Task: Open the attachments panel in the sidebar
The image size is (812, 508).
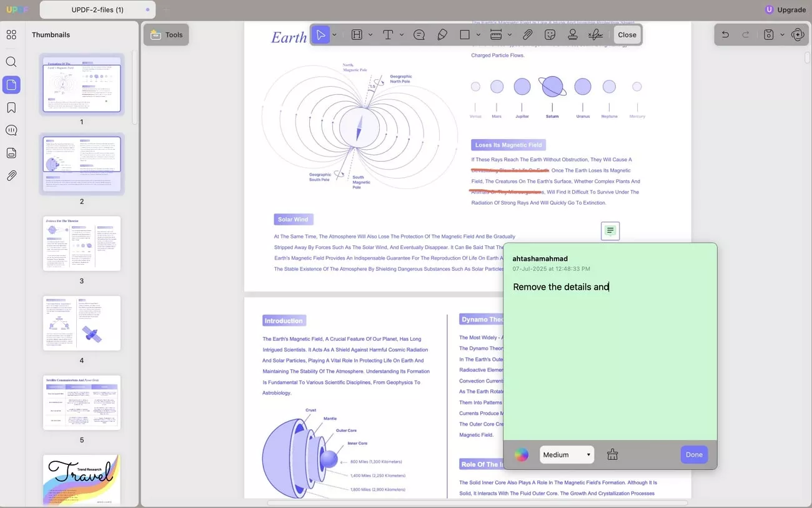Action: coord(11,176)
